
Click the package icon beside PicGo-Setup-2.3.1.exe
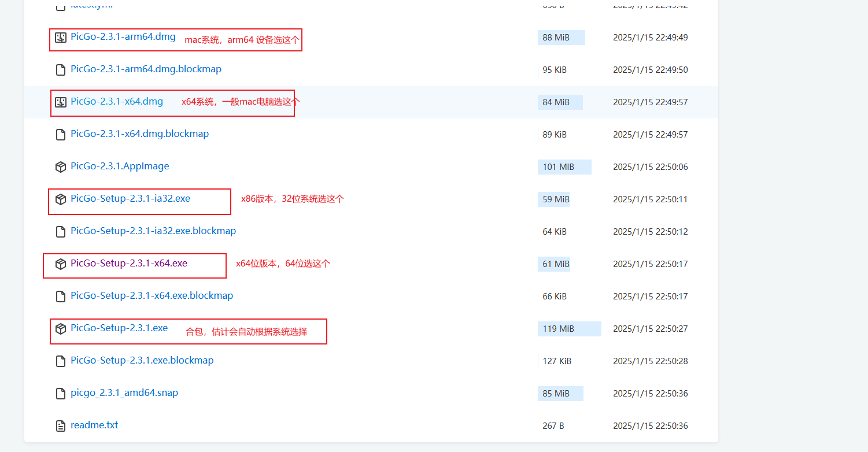pyautogui.click(x=60, y=329)
